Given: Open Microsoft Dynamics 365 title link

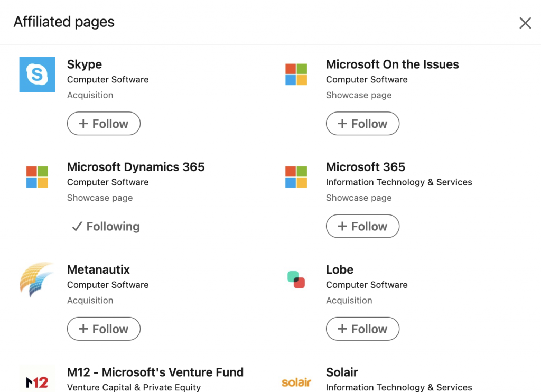Looking at the screenshot, I should pos(136,167).
